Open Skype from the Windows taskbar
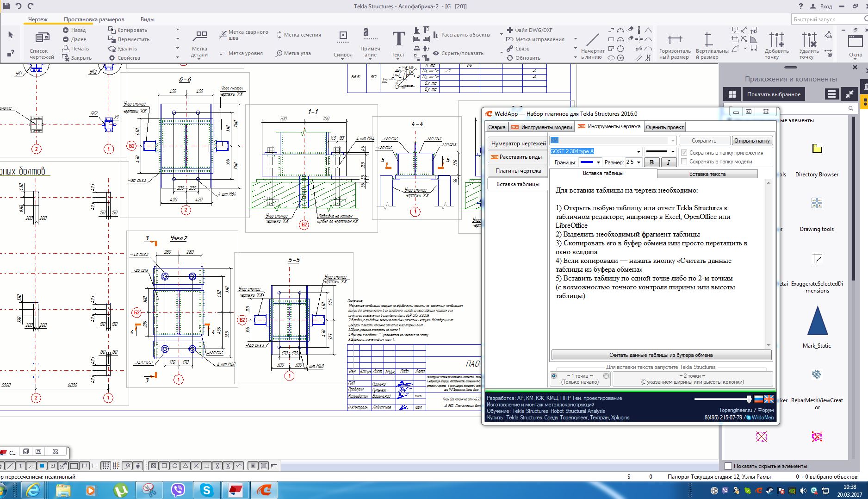 206,490
